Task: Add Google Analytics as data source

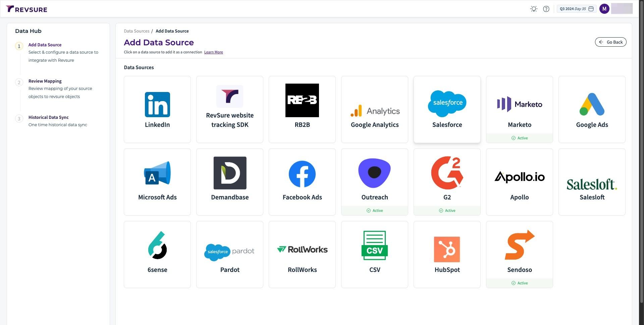Action: (x=375, y=109)
